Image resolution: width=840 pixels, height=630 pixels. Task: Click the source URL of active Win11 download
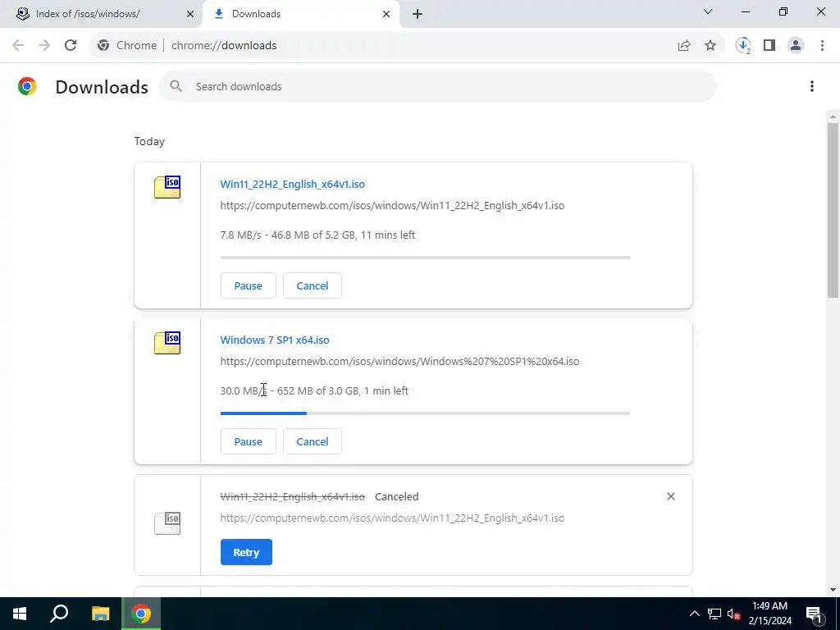[x=392, y=205]
